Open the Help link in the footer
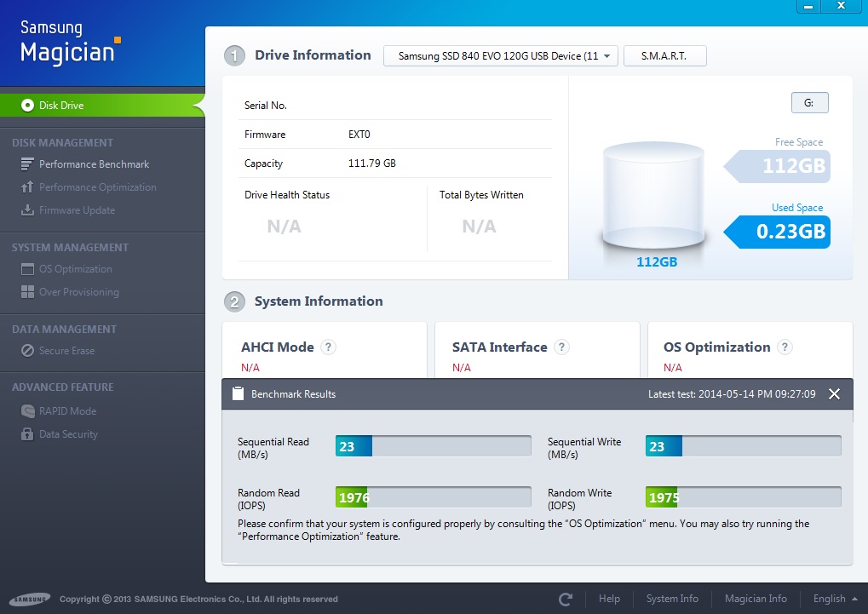Viewport: 868px width, 614px height. 609,599
